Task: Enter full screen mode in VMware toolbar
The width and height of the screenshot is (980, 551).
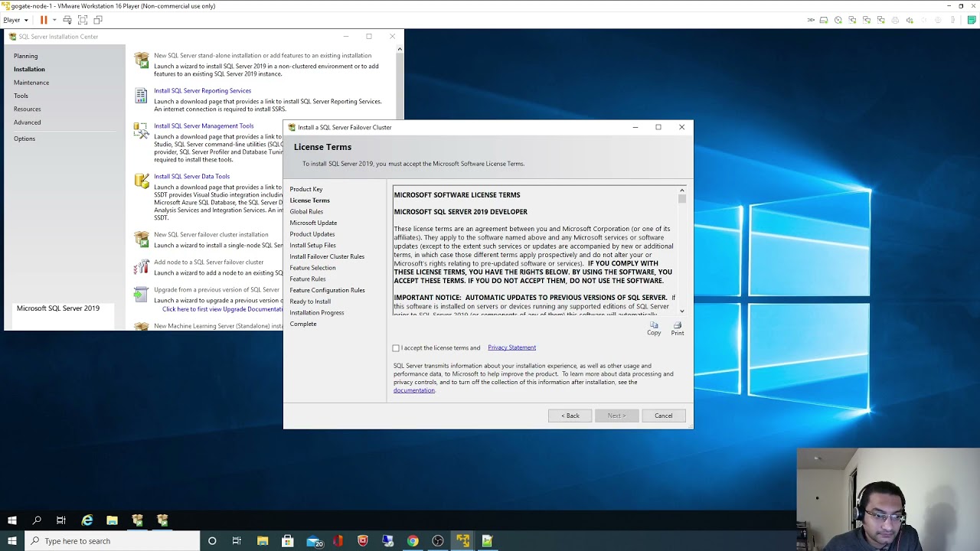Action: pyautogui.click(x=83, y=20)
